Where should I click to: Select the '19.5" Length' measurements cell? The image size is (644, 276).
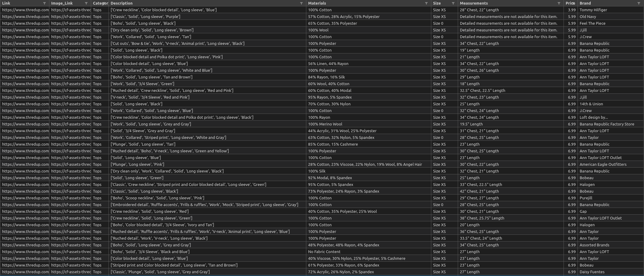tap(511, 124)
